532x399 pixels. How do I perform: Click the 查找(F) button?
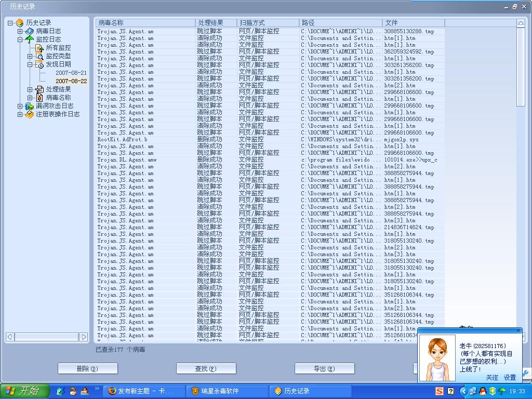(x=206, y=368)
